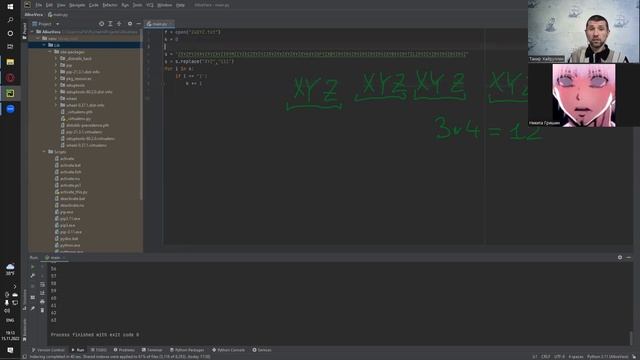Collapse the venv folder
640x360 pixels.
[38, 38]
